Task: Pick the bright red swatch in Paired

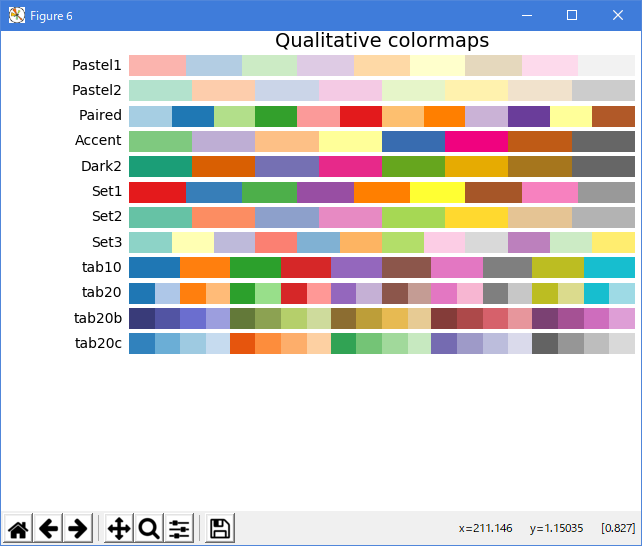Action: [361, 116]
